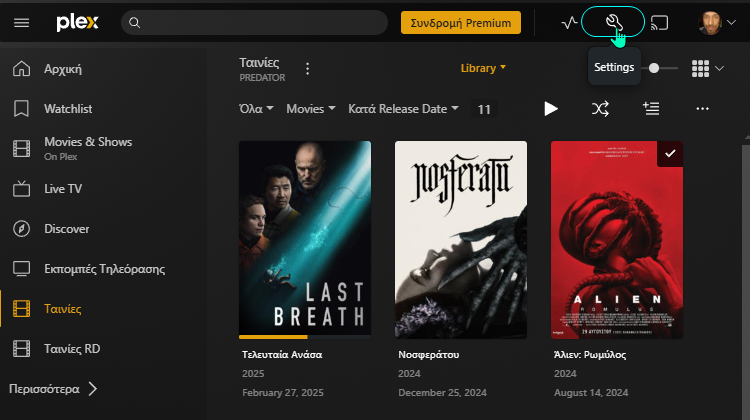Open Εκπομπές Τηλεόρασης library
750x420 pixels.
coord(104,269)
